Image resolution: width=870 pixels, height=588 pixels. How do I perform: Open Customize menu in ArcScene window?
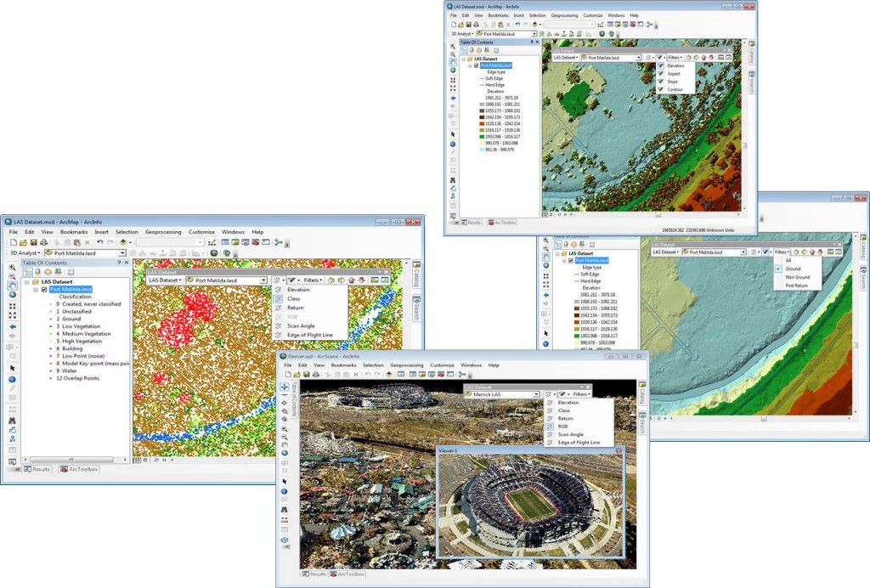point(442,365)
